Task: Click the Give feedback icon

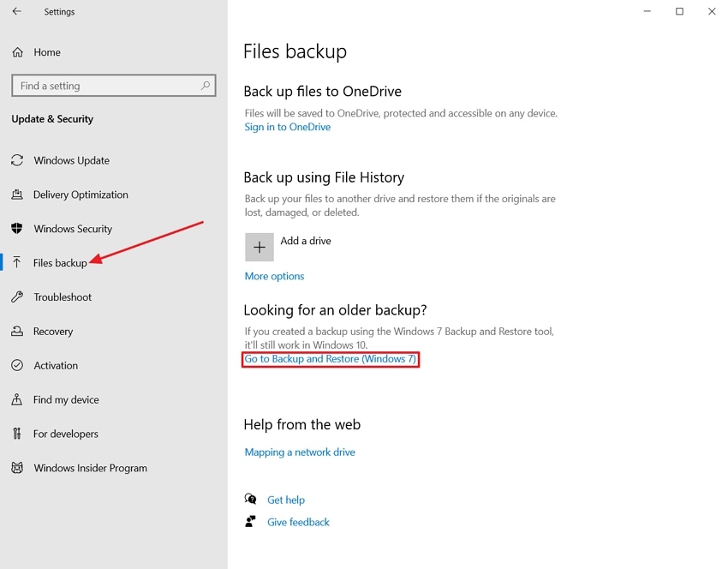Action: (x=250, y=521)
